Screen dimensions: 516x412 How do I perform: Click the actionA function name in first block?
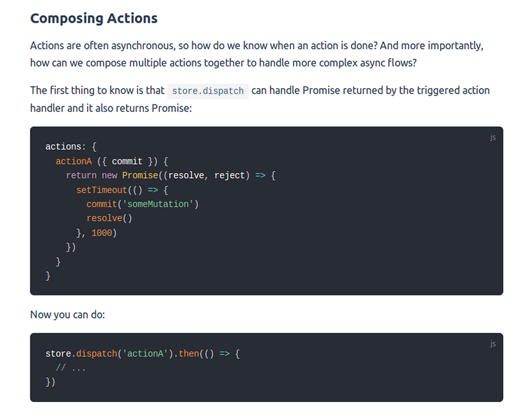click(74, 161)
